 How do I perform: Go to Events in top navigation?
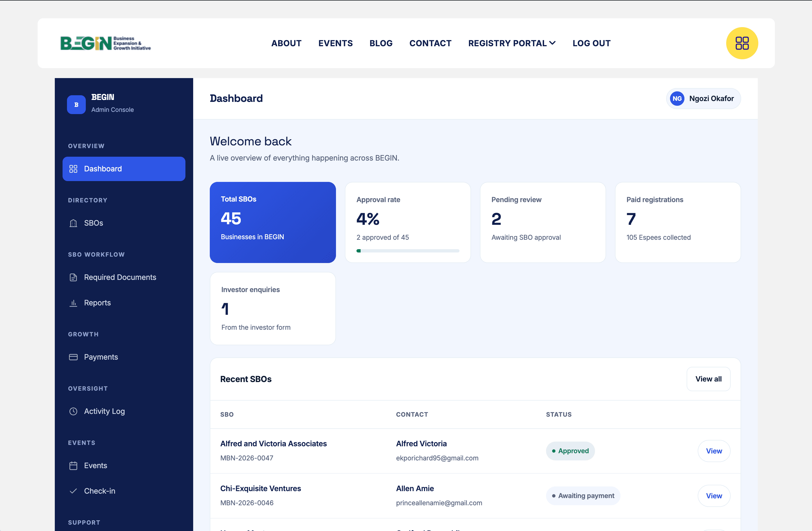335,43
